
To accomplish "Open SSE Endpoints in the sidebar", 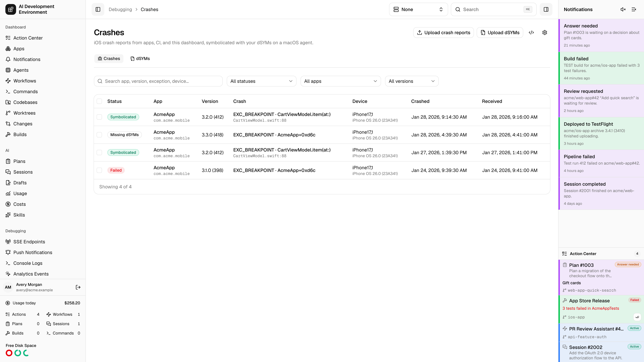I will pyautogui.click(x=43, y=242).
